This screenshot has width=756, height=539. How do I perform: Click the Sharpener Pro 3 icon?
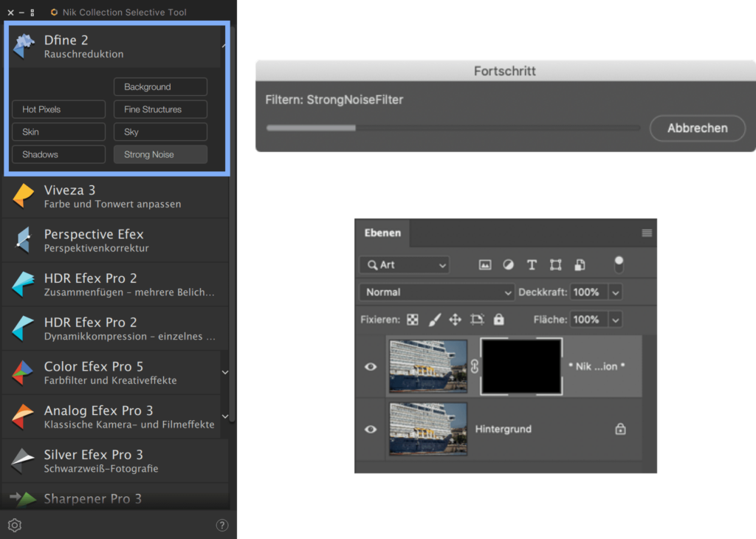pyautogui.click(x=23, y=499)
